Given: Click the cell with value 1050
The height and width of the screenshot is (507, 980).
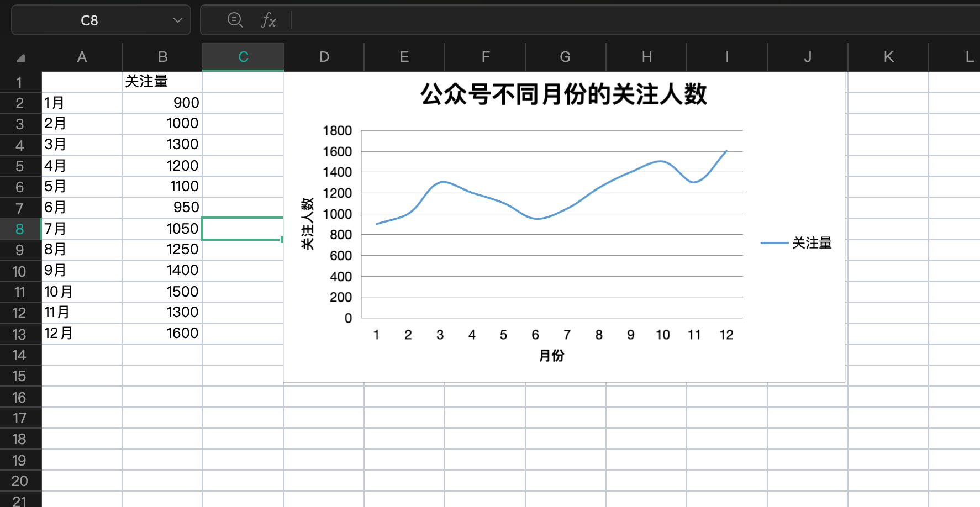Looking at the screenshot, I should [162, 229].
